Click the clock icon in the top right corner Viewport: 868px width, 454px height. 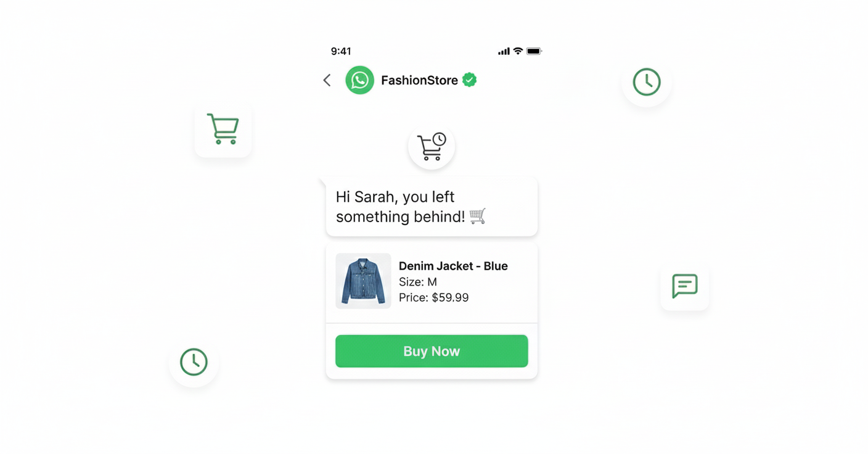coord(646,82)
